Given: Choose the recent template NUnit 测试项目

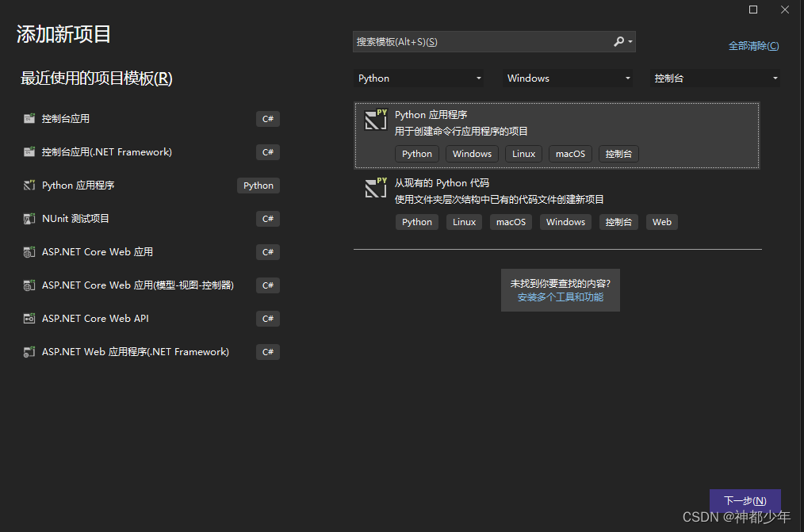Looking at the screenshot, I should [x=150, y=218].
